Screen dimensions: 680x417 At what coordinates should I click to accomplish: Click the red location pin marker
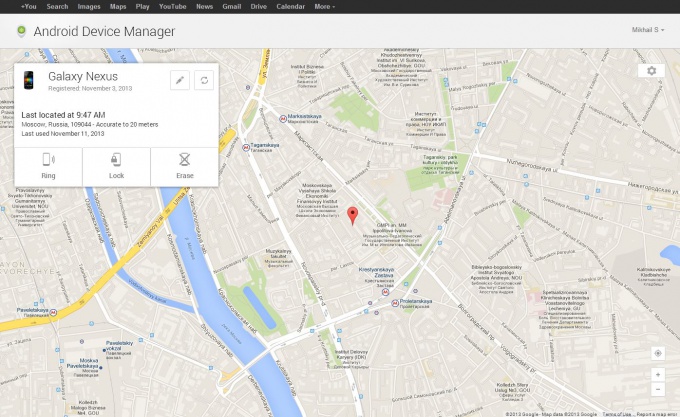point(353,215)
